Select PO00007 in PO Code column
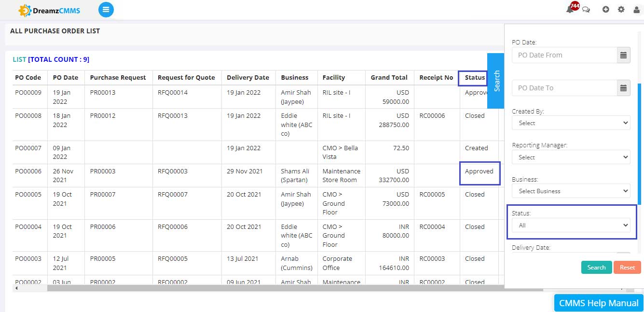Screen dimensions: 644x312 28,148
